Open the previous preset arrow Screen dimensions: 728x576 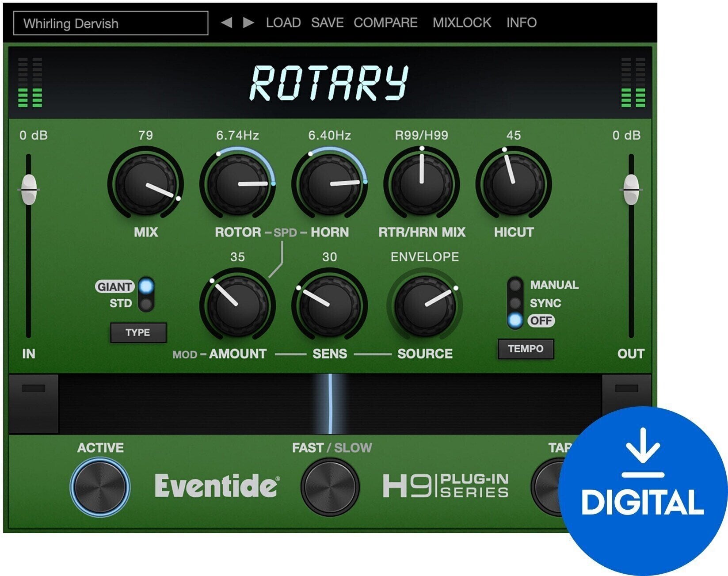(226, 22)
